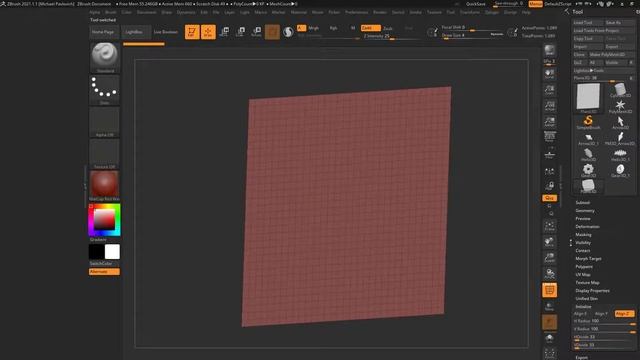This screenshot has width=640, height=360.
Task: Toggle the Menus button
Action: [x=536, y=4]
